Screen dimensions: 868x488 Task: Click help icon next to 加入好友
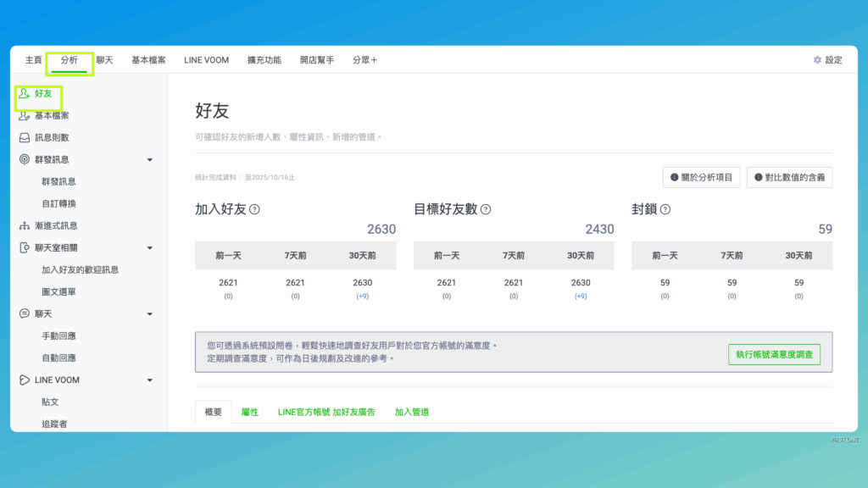pyautogui.click(x=254, y=209)
